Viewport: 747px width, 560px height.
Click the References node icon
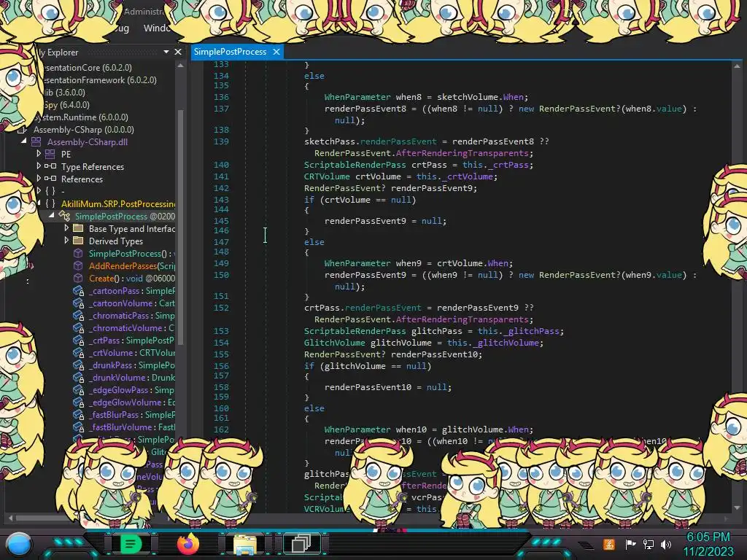click(x=50, y=179)
